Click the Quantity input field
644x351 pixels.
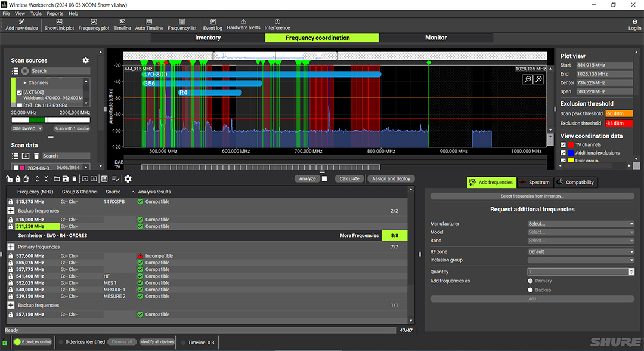(577, 272)
